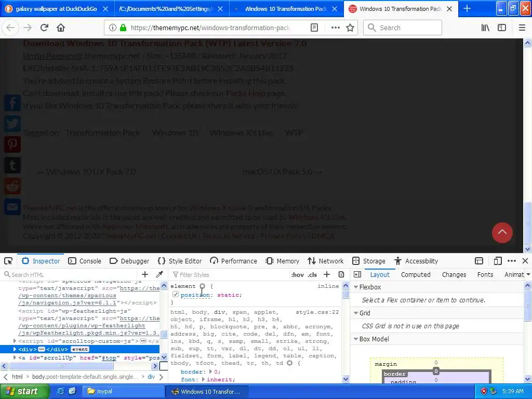Expand the scrollUp anchor node

point(15,357)
